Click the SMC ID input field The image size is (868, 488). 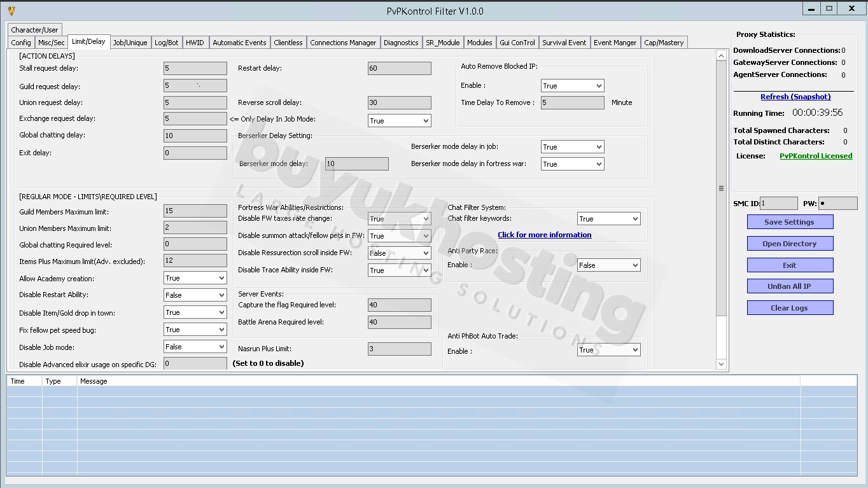pos(778,204)
